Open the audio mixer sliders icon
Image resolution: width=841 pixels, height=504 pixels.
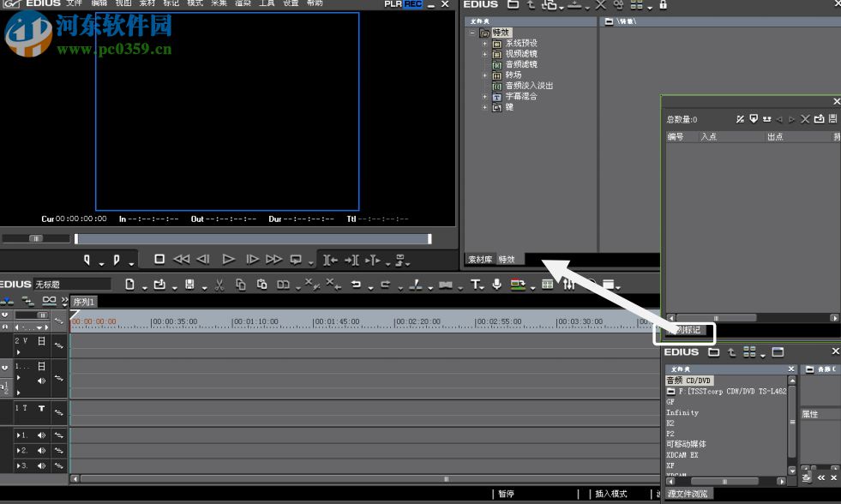coord(568,285)
